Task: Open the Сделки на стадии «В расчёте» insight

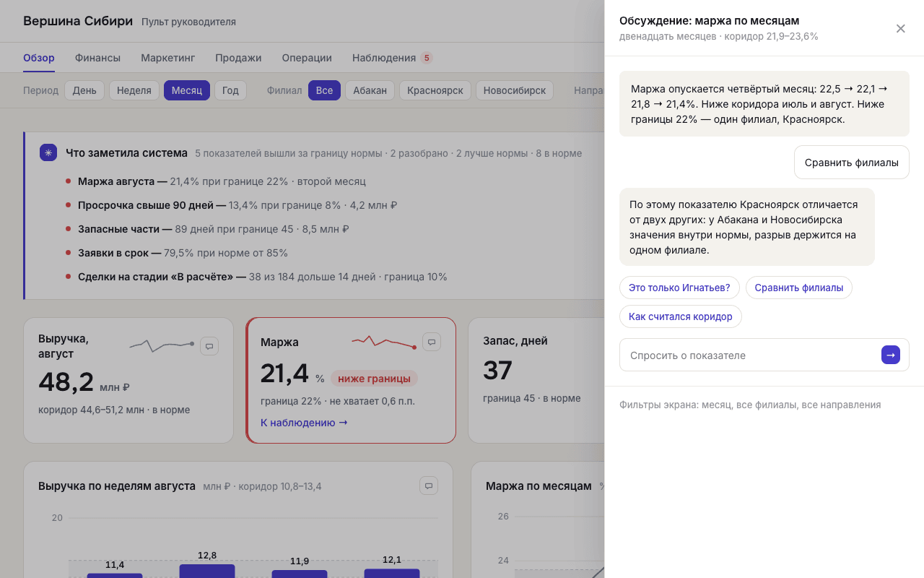Action: click(x=256, y=277)
